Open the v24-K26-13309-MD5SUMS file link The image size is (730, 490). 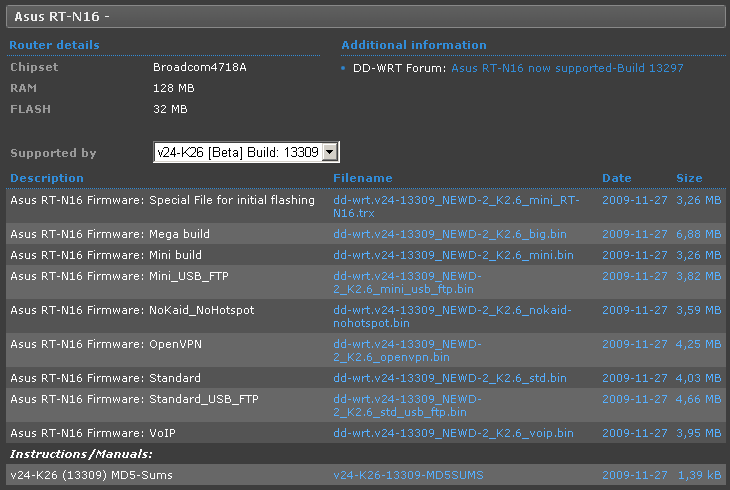coord(408,475)
